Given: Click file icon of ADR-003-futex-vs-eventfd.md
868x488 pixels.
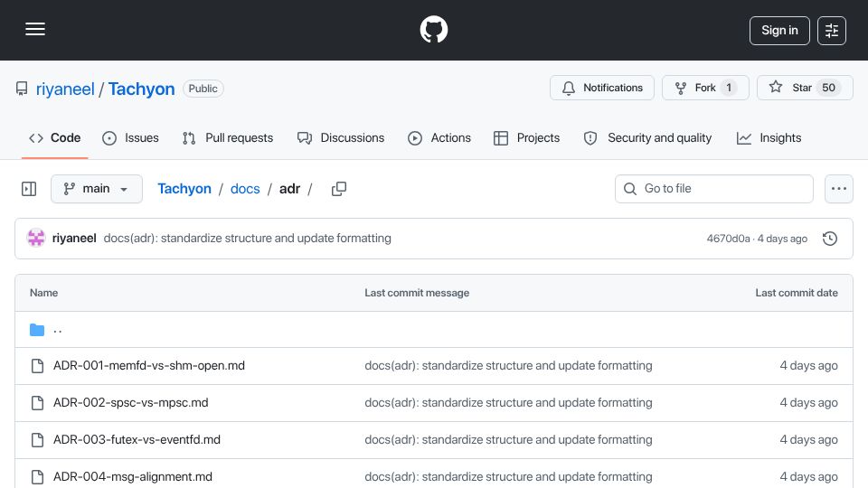Looking at the screenshot, I should coord(37,440).
